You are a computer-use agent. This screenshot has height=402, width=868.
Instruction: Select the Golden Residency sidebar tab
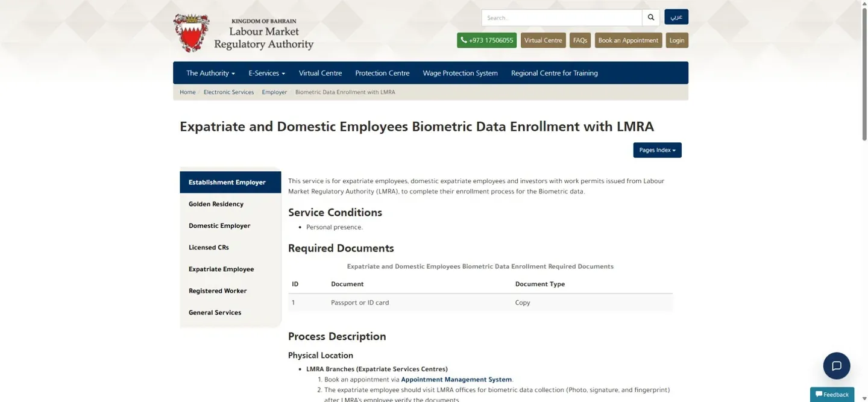(230, 204)
